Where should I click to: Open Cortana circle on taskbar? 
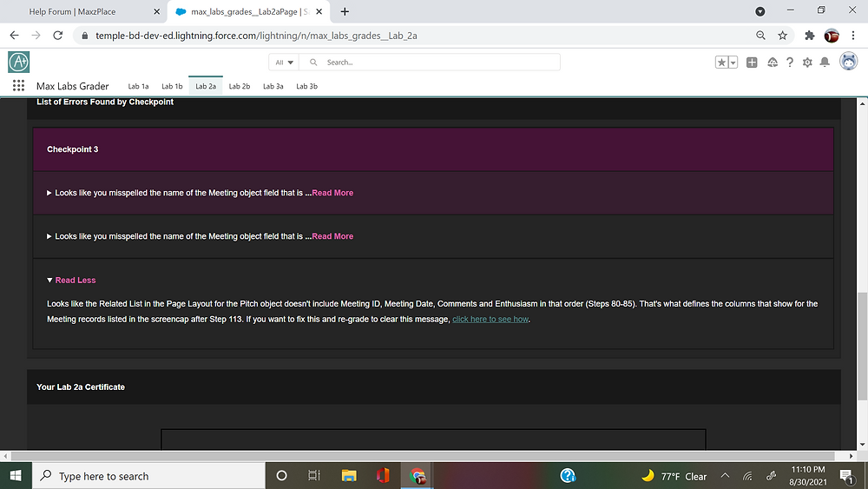pyautogui.click(x=281, y=476)
